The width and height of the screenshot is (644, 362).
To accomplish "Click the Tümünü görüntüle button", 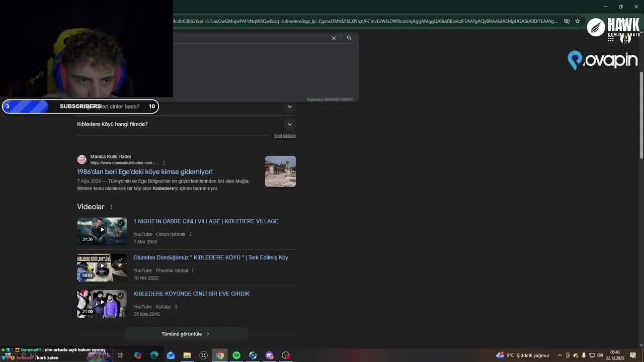I will point(186,334).
